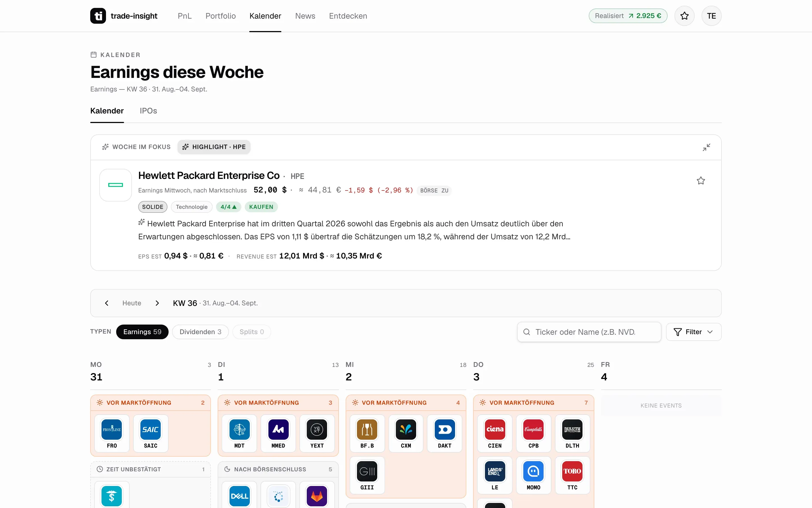The image size is (812, 508).
Task: Open the MDT Medtronic tile
Action: pos(239,433)
